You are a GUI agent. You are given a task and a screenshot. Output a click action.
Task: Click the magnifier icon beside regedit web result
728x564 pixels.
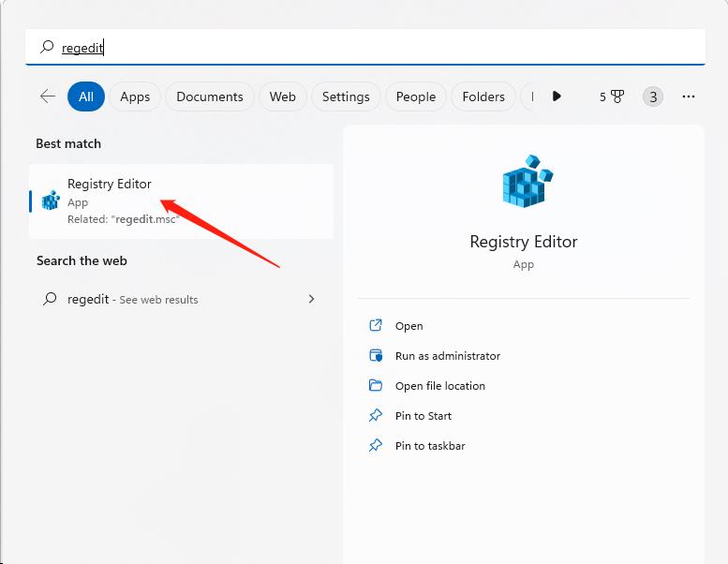click(51, 300)
